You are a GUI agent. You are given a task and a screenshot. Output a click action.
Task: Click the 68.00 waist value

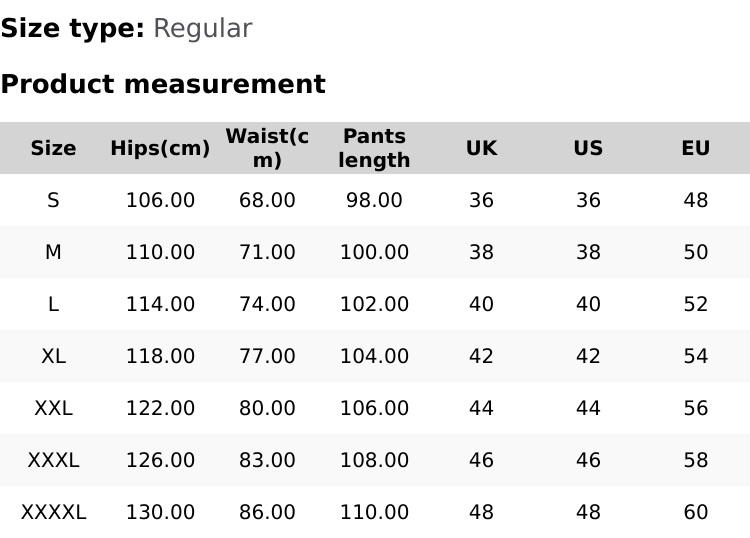267,200
